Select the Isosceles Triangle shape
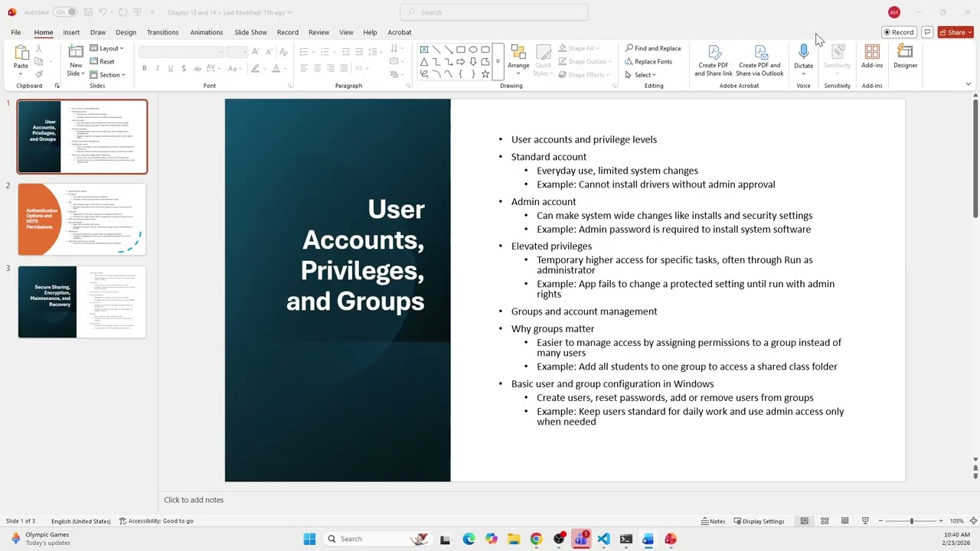This screenshot has height=551, width=980. [x=424, y=62]
